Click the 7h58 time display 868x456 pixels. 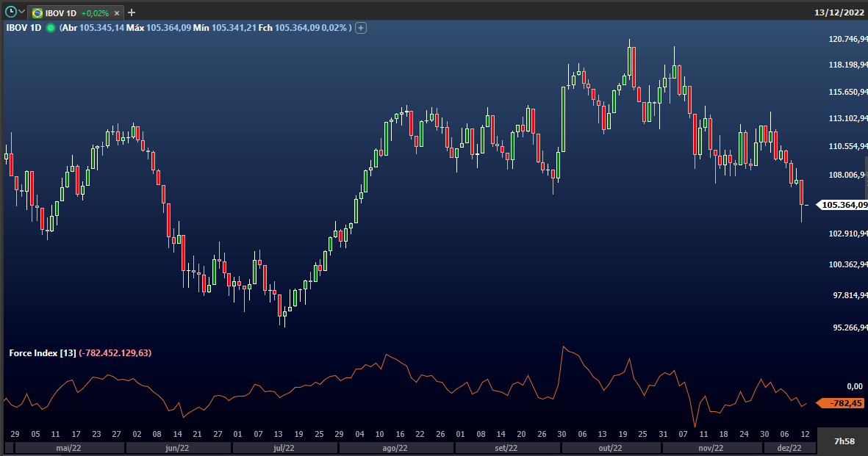click(x=844, y=441)
